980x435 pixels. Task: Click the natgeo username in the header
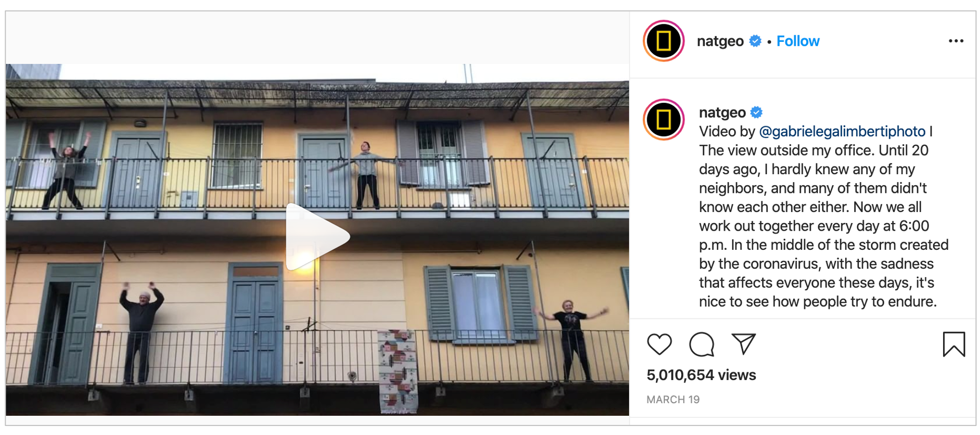coord(720,41)
